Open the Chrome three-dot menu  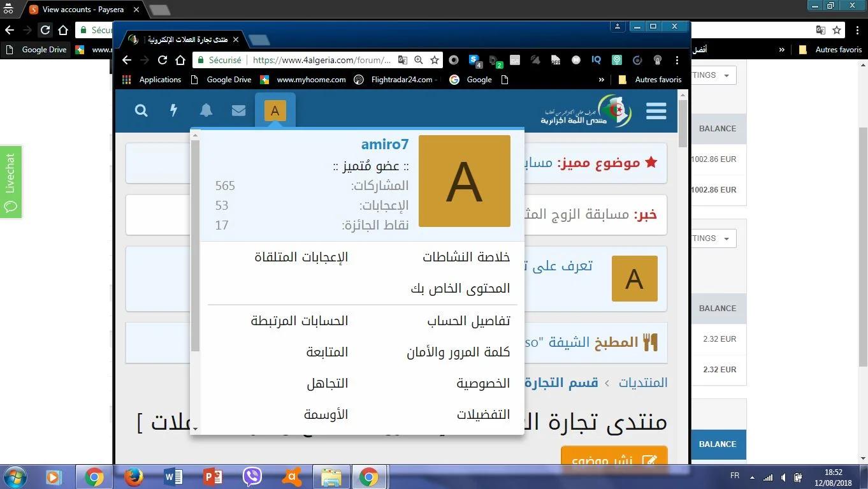coord(677,60)
